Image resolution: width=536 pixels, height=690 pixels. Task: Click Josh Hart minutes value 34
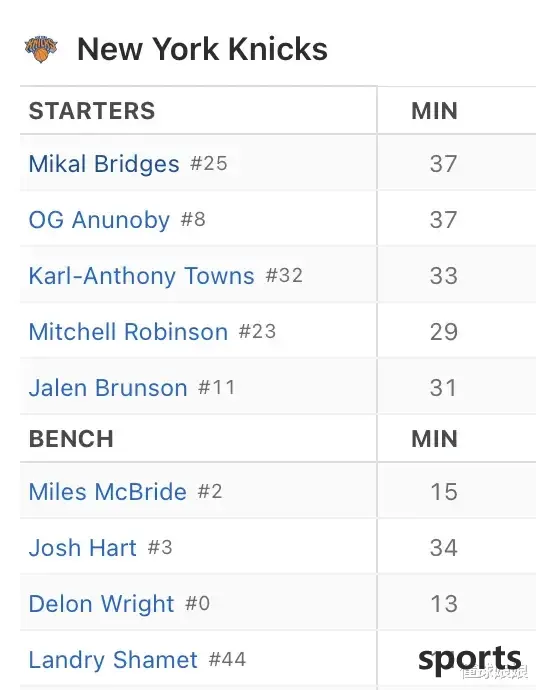(x=444, y=548)
